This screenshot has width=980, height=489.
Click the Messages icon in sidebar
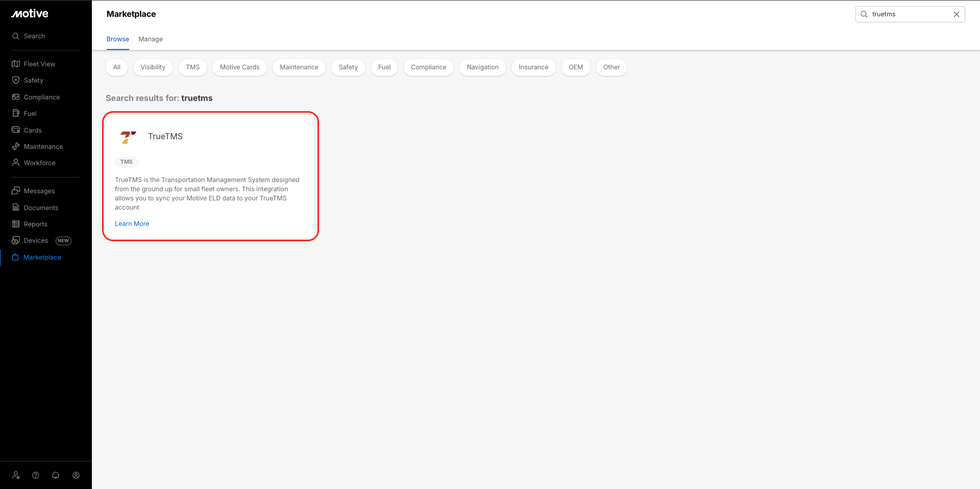pyautogui.click(x=16, y=191)
